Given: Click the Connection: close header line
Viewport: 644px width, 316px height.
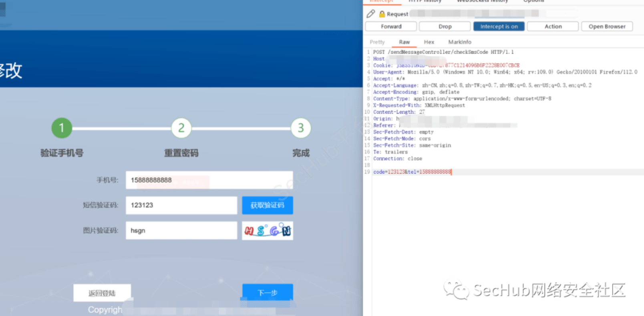Looking at the screenshot, I should 398,158.
